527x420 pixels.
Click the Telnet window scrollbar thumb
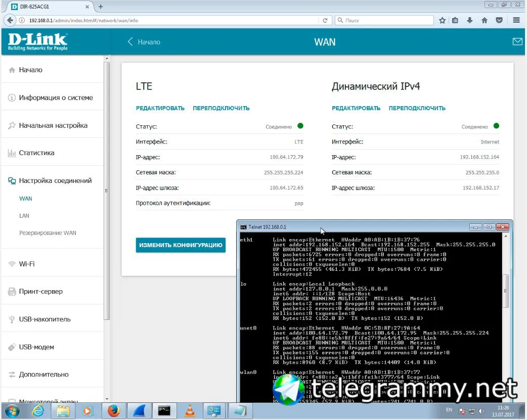point(505,291)
